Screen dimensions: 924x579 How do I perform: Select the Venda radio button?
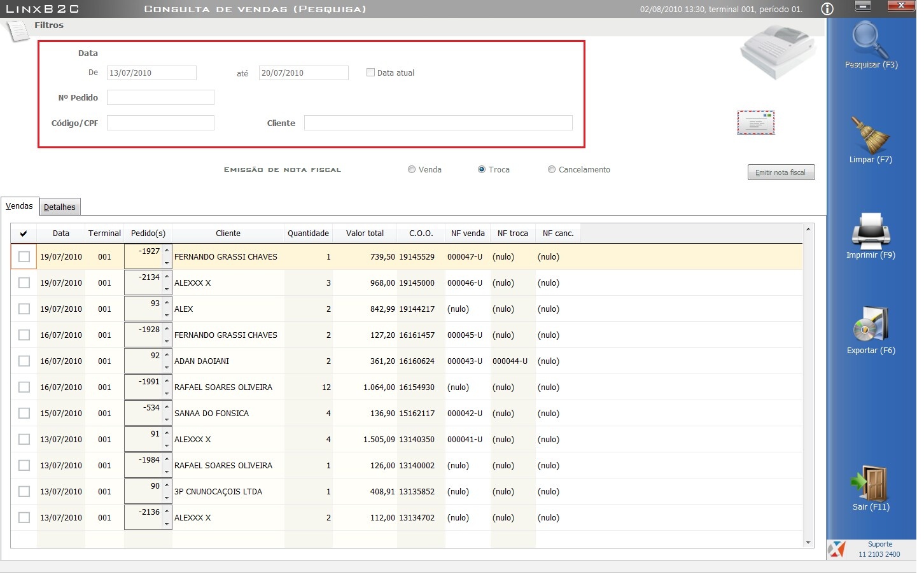(412, 170)
